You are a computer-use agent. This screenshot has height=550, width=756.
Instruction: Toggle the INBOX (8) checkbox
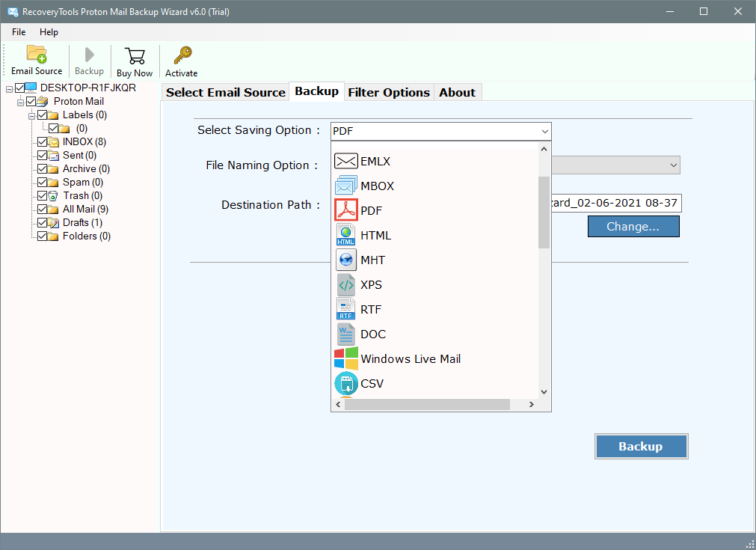point(43,142)
